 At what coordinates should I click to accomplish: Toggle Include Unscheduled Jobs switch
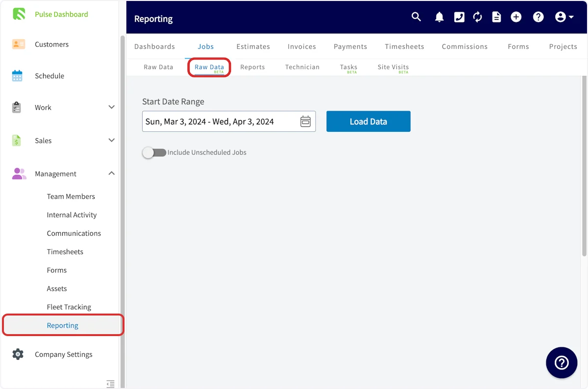click(x=154, y=152)
